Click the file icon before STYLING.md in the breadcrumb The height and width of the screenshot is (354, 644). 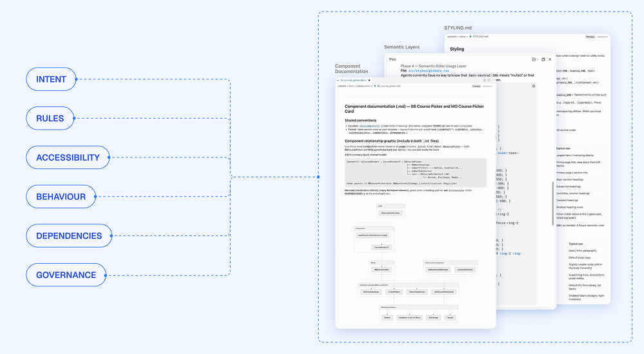(x=470, y=37)
